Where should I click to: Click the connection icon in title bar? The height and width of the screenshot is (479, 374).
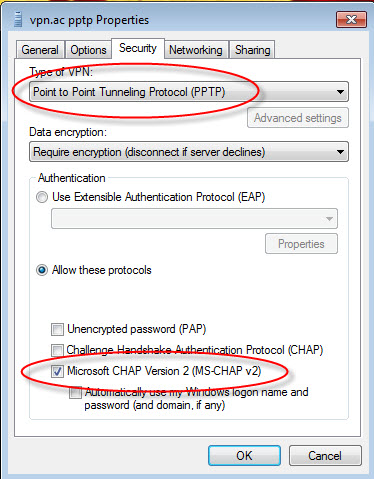point(18,19)
